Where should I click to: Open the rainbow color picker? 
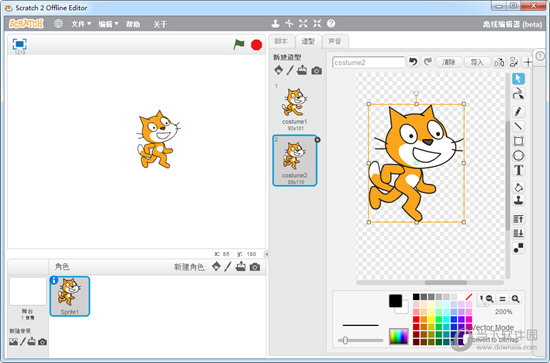point(399,336)
